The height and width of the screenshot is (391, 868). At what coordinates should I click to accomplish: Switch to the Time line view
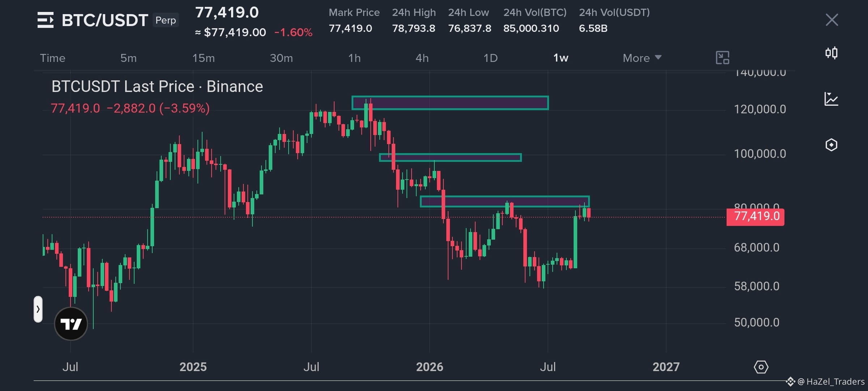52,58
